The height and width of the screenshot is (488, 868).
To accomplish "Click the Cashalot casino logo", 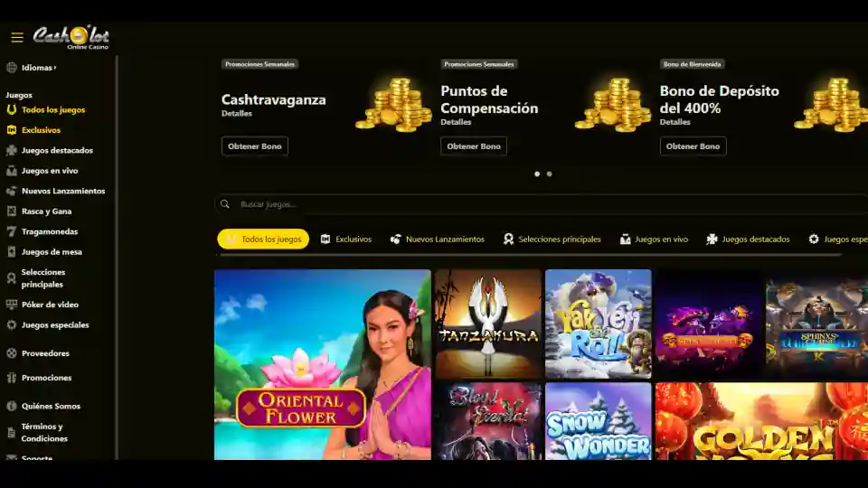I will (71, 38).
